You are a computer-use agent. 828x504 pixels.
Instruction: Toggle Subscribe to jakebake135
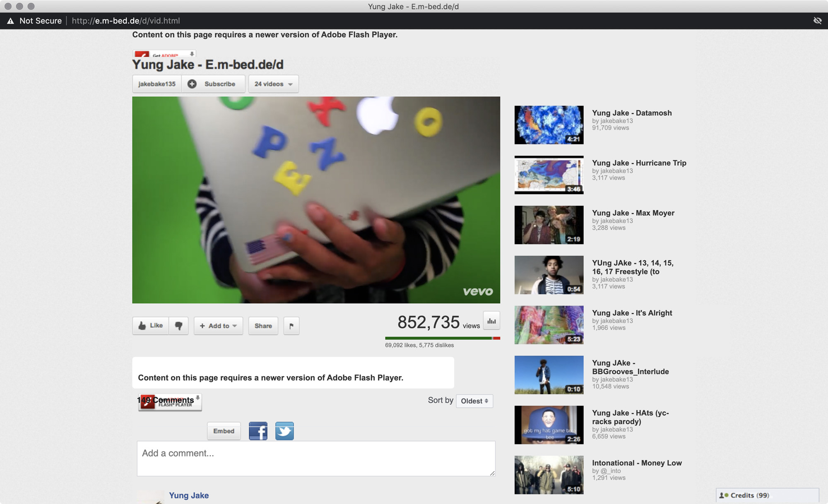click(213, 84)
